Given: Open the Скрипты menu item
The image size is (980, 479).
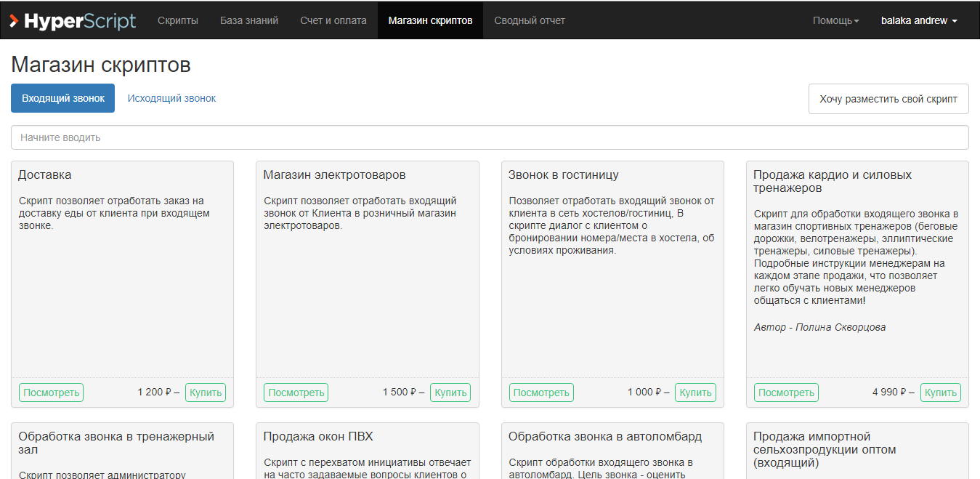Looking at the screenshot, I should click(178, 21).
